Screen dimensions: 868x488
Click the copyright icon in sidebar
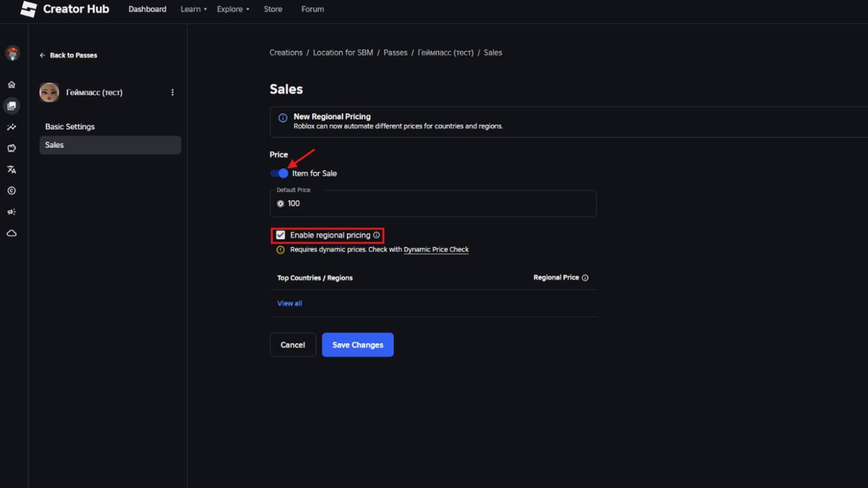click(x=11, y=191)
